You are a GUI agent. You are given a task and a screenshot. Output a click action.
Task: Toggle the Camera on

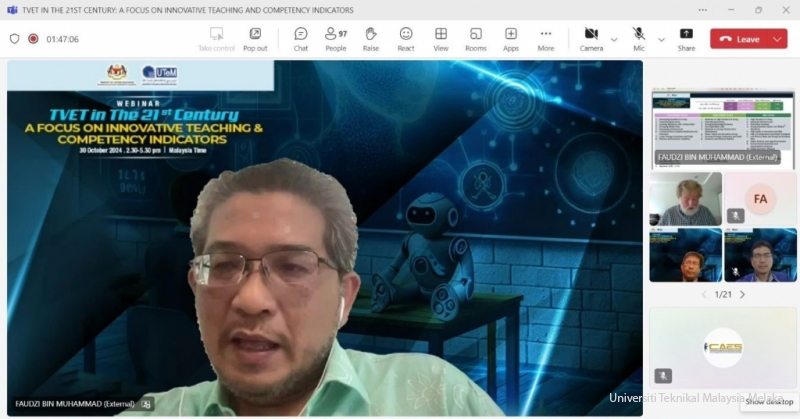coord(591,38)
